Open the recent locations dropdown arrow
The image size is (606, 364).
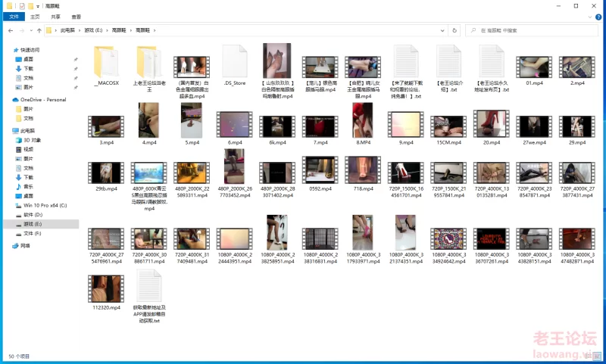[31, 30]
